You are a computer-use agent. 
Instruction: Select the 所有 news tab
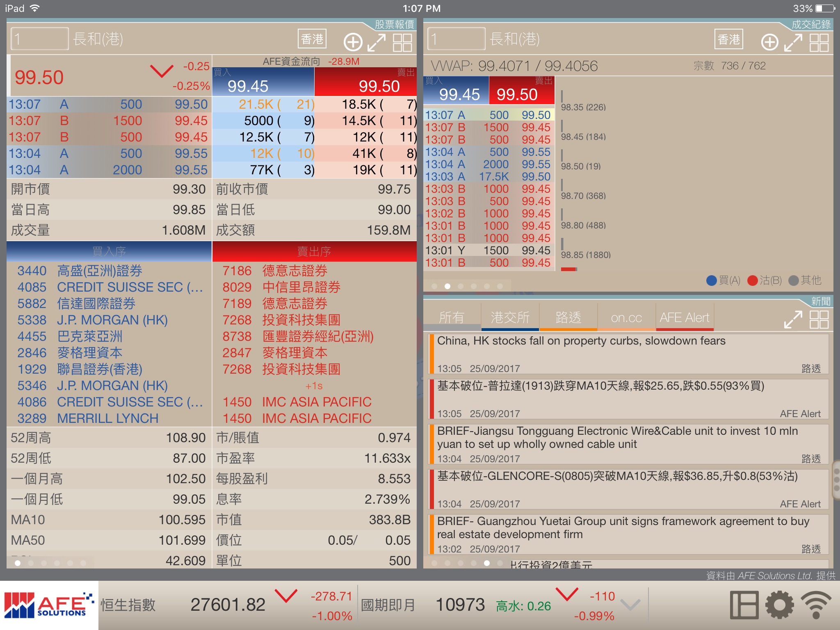click(x=452, y=318)
